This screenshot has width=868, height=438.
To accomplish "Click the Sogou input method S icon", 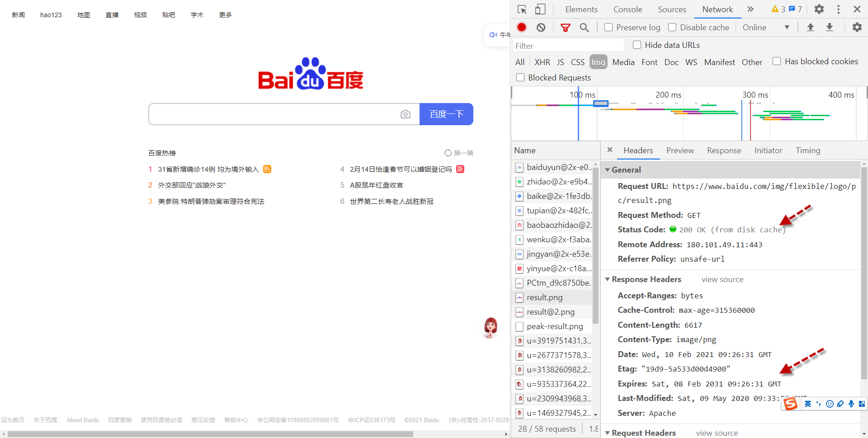I will [791, 404].
